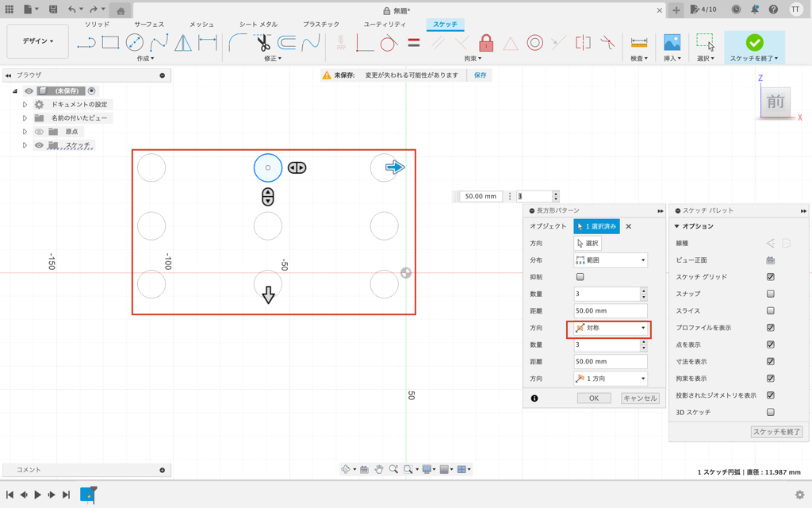Click スケッチを終了 in the sketch palette
The height and width of the screenshot is (508, 812).
click(x=777, y=432)
